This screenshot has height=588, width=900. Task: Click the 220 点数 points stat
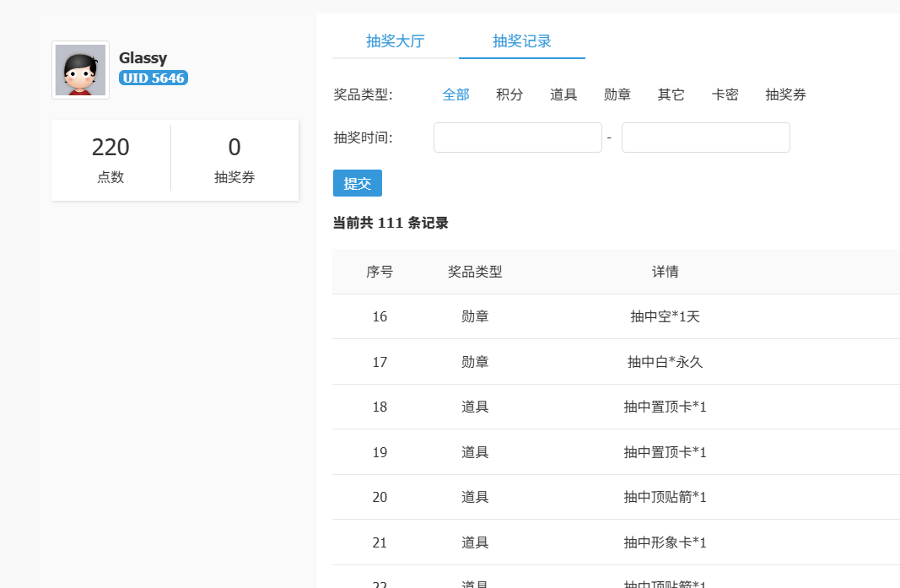click(110, 160)
